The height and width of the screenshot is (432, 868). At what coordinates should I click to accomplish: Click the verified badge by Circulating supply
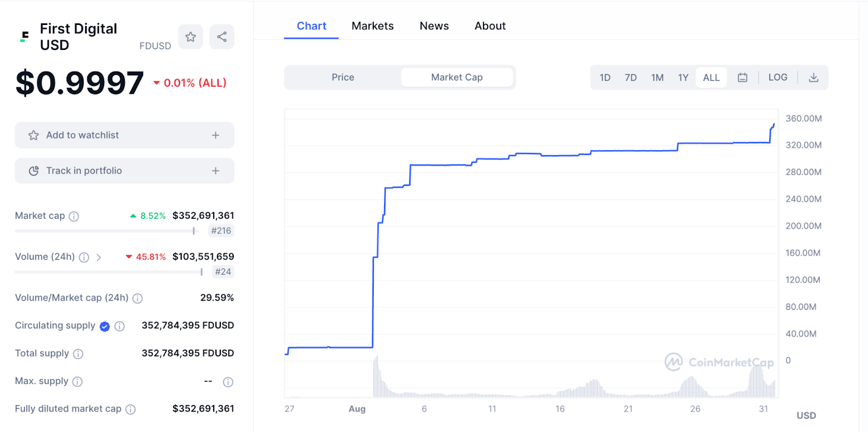[105, 326]
